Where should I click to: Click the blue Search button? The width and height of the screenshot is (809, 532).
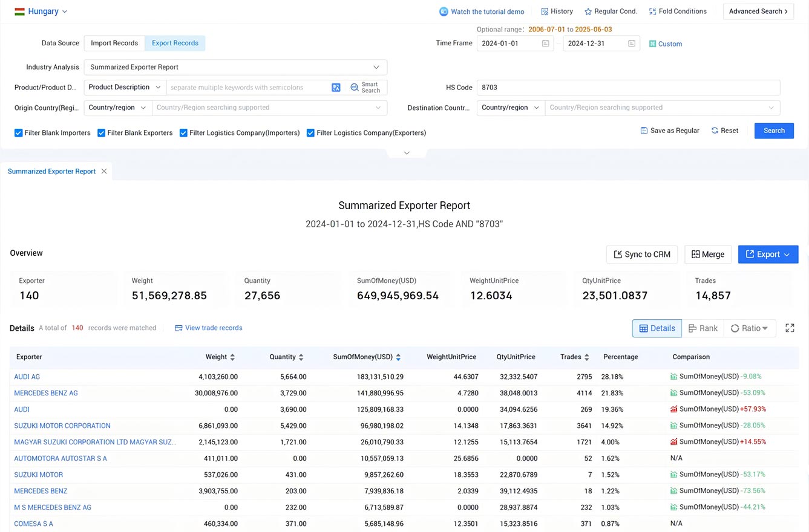pyautogui.click(x=773, y=131)
